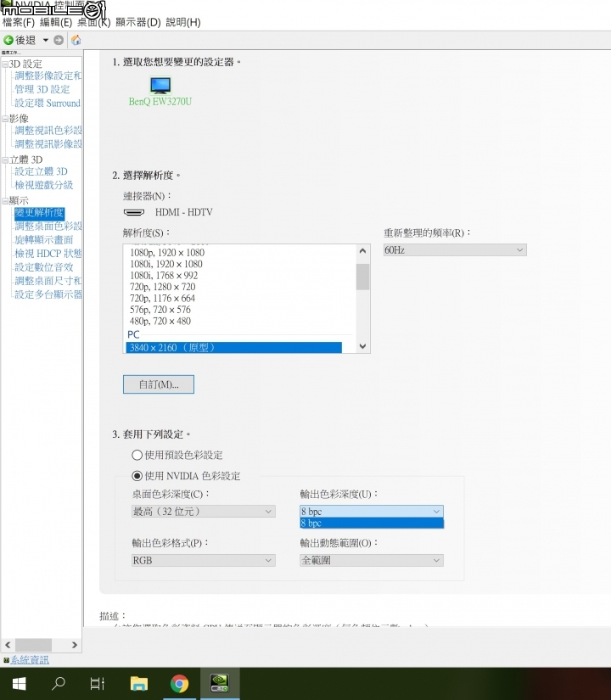
Task: Open the Back history dropdown arrow
Action: [45, 40]
